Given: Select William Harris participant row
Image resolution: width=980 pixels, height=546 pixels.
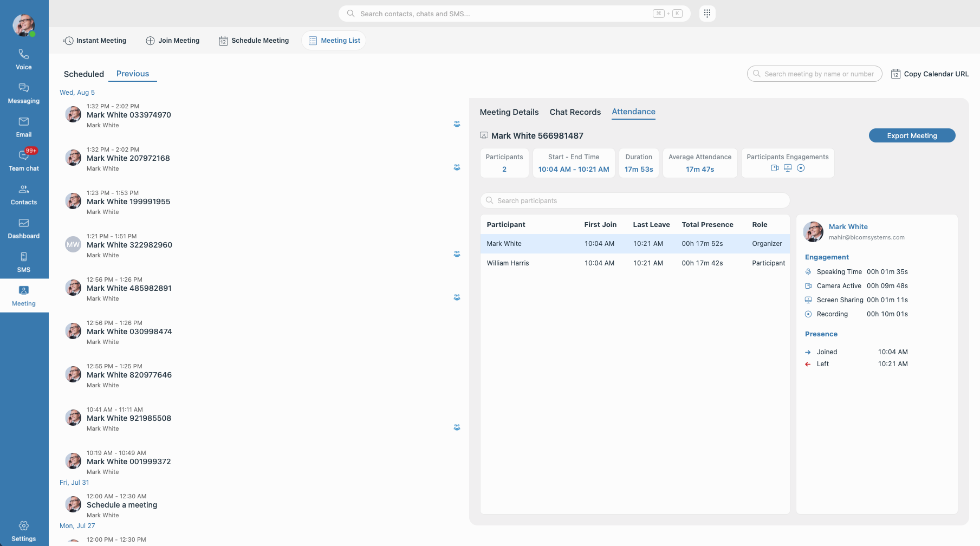Looking at the screenshot, I should pos(635,263).
